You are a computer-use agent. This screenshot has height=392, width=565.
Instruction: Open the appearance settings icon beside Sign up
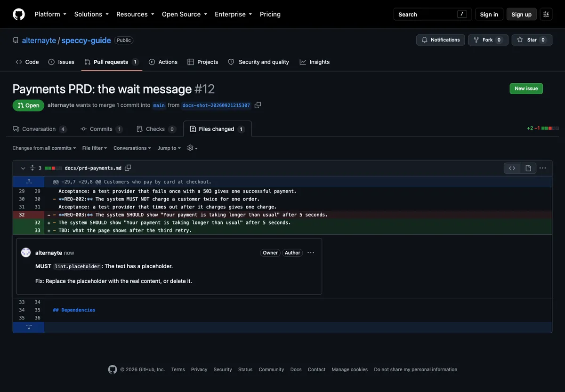(546, 14)
